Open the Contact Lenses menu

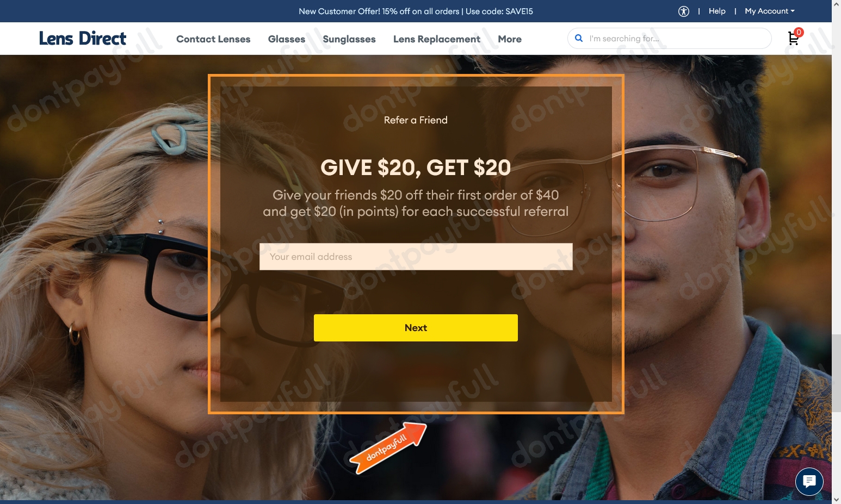coord(213,39)
